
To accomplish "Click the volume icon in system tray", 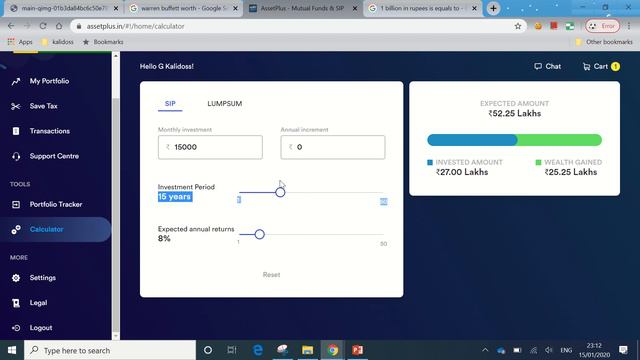I will (549, 350).
